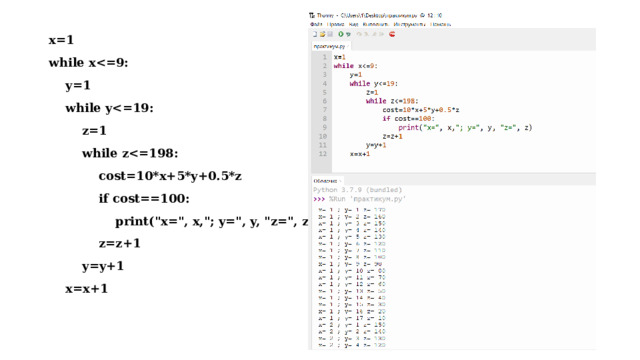640x360 pixels.
Task: Click editor line 'y=y+1'
Action: pyautogui.click(x=376, y=145)
